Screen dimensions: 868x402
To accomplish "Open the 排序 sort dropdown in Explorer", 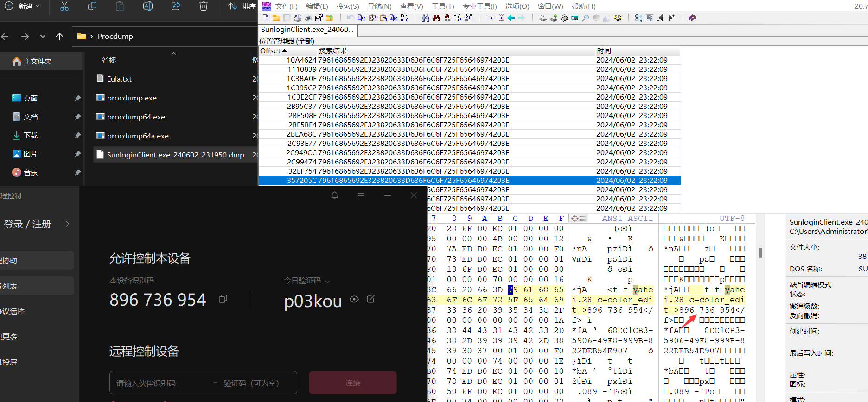I will click(x=242, y=6).
